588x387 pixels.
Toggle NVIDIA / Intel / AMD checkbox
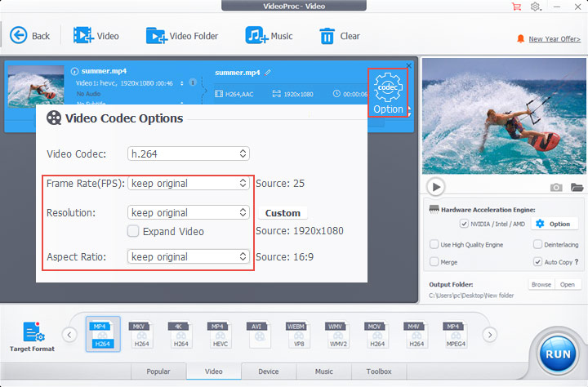[x=464, y=224]
